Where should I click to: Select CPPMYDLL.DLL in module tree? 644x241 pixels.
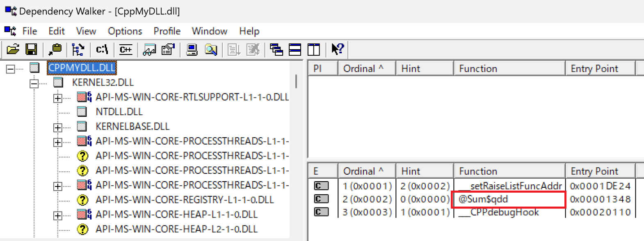pyautogui.click(x=82, y=68)
